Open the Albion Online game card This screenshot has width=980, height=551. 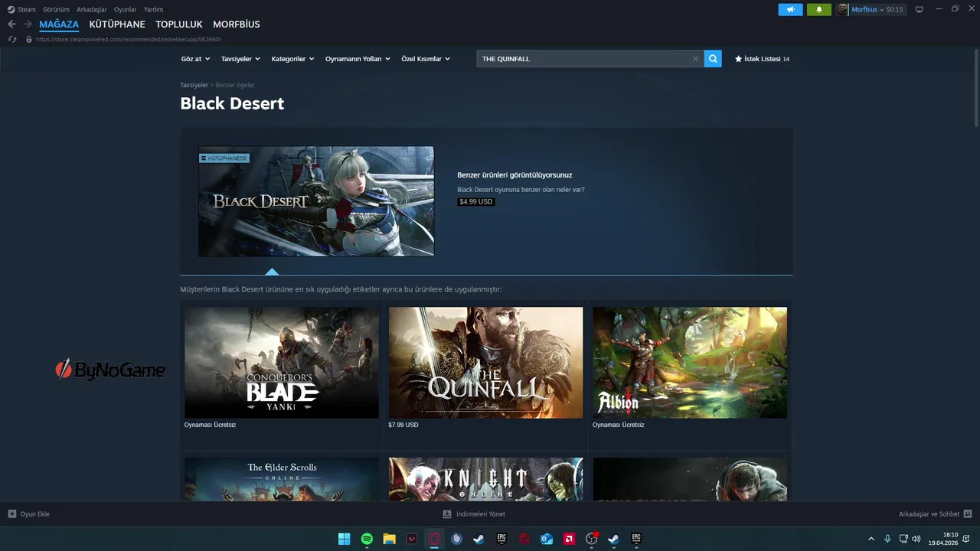coord(690,363)
